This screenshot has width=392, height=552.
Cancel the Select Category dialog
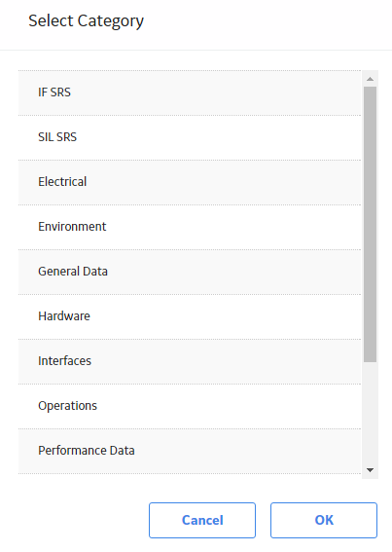[x=202, y=520]
